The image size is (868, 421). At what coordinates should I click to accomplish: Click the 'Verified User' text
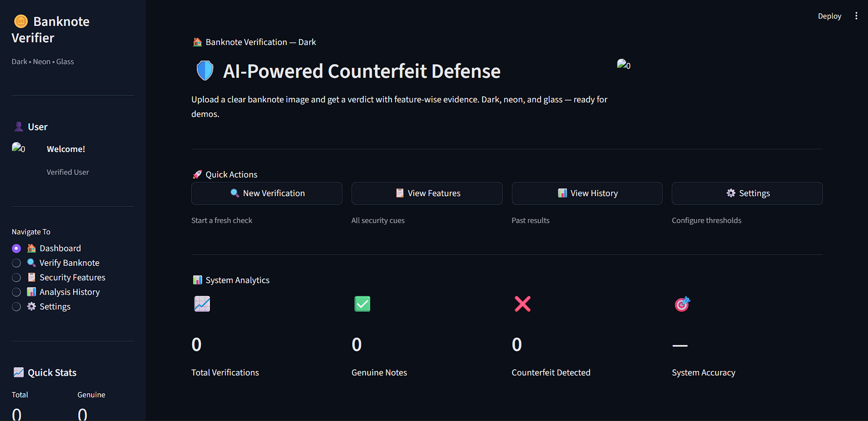(68, 172)
